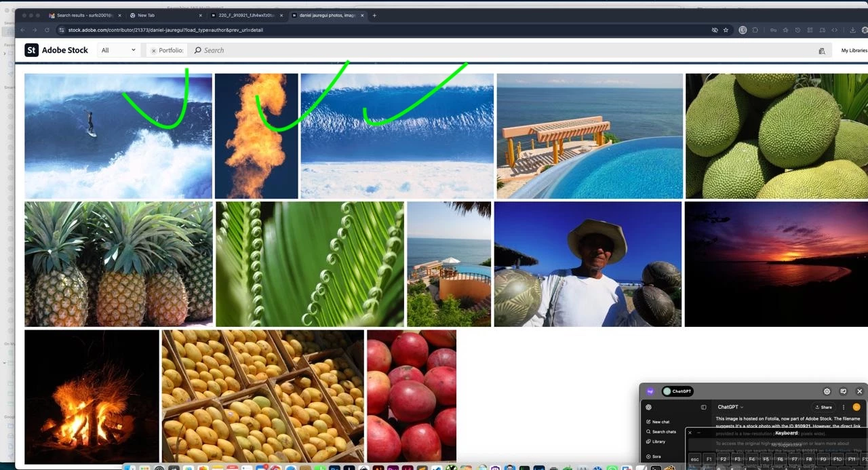Go forward with the browser forward arrow

point(35,30)
